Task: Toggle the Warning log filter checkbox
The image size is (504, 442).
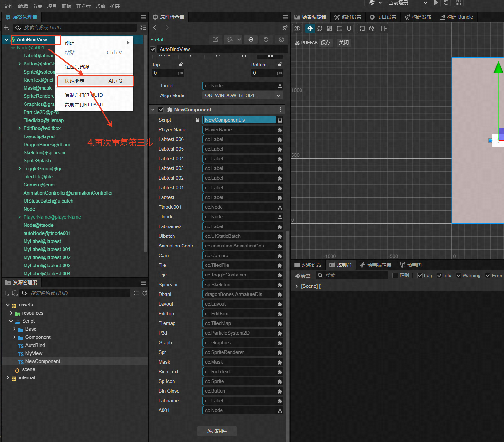Action: 459,276
